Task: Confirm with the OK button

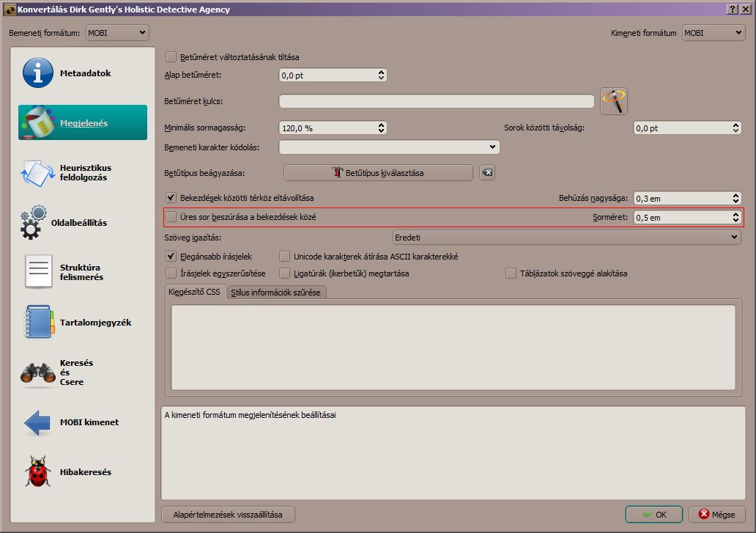Action: click(x=653, y=515)
